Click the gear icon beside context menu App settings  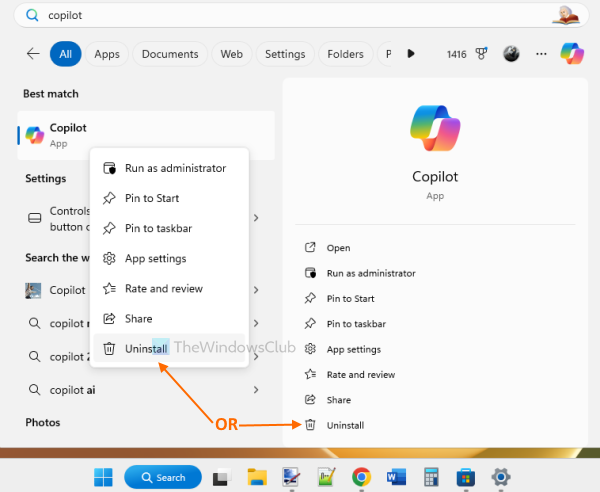[x=109, y=259]
